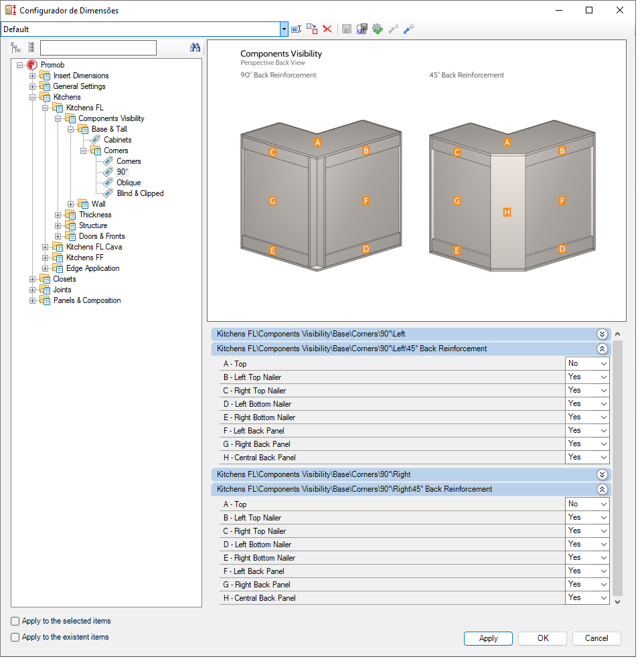Screen dimensions: 644x667
Task: Open first A - Top value dropdown
Action: coord(603,364)
